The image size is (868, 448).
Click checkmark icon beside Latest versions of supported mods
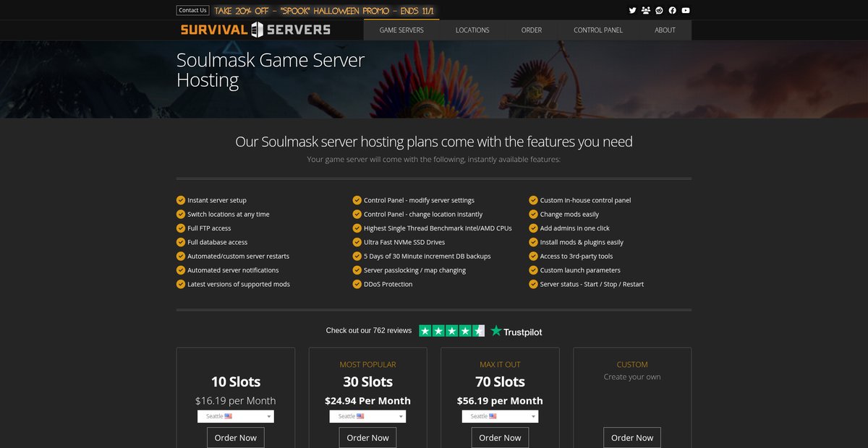coord(181,284)
